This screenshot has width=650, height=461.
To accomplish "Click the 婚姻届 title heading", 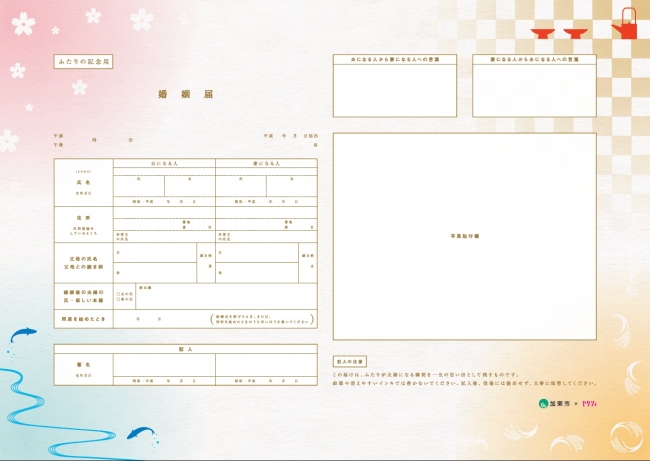I will pyautogui.click(x=171, y=95).
